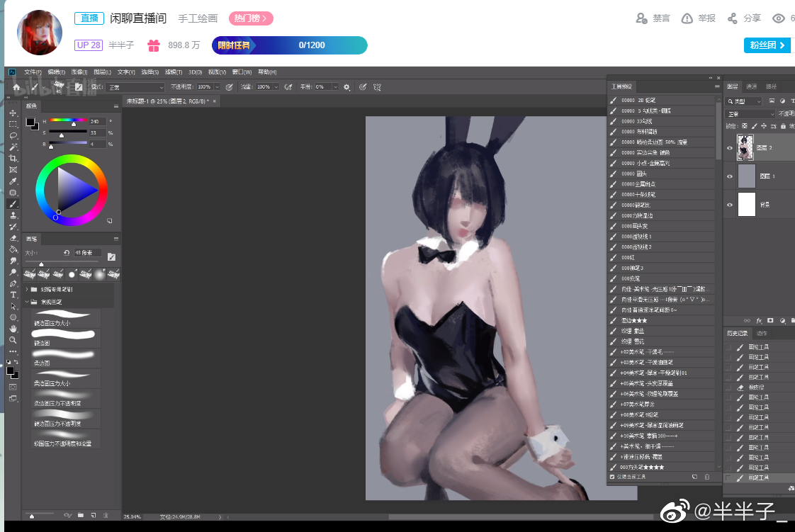Select the Brush tool in toolbox
The height and width of the screenshot is (532, 795).
13,204
